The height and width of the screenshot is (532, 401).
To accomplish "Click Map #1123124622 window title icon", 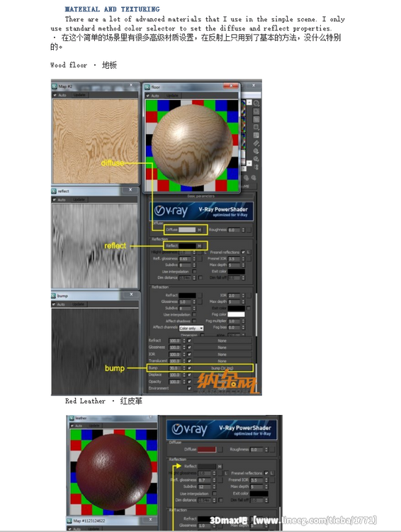I will [x=69, y=521].
